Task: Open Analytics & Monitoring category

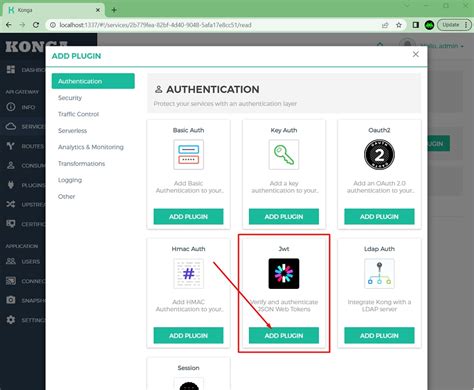Action: 91,147
